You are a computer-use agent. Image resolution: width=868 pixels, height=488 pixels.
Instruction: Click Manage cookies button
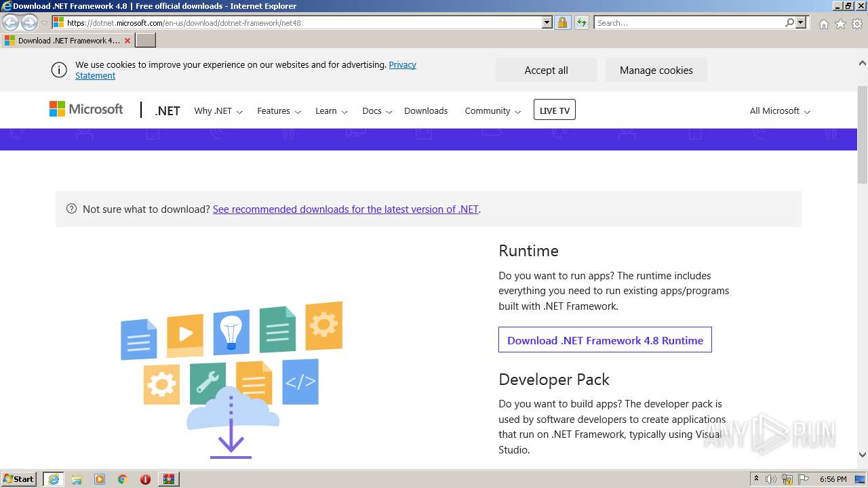656,70
